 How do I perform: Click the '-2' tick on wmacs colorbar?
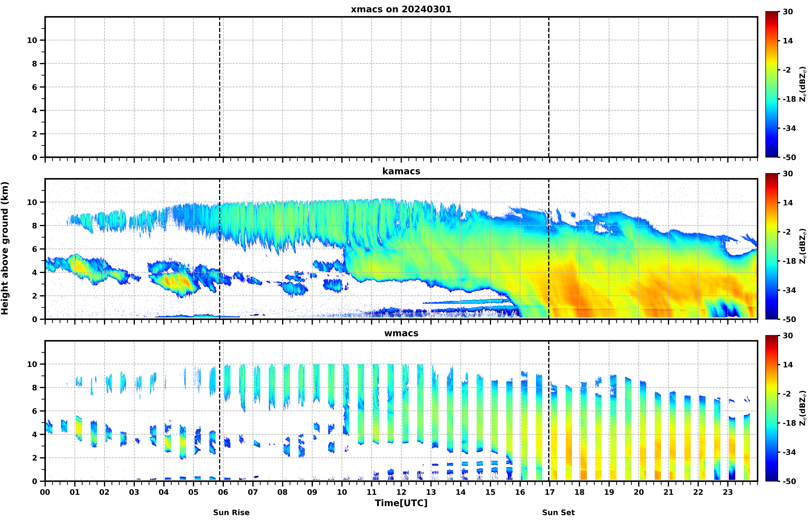787,394
